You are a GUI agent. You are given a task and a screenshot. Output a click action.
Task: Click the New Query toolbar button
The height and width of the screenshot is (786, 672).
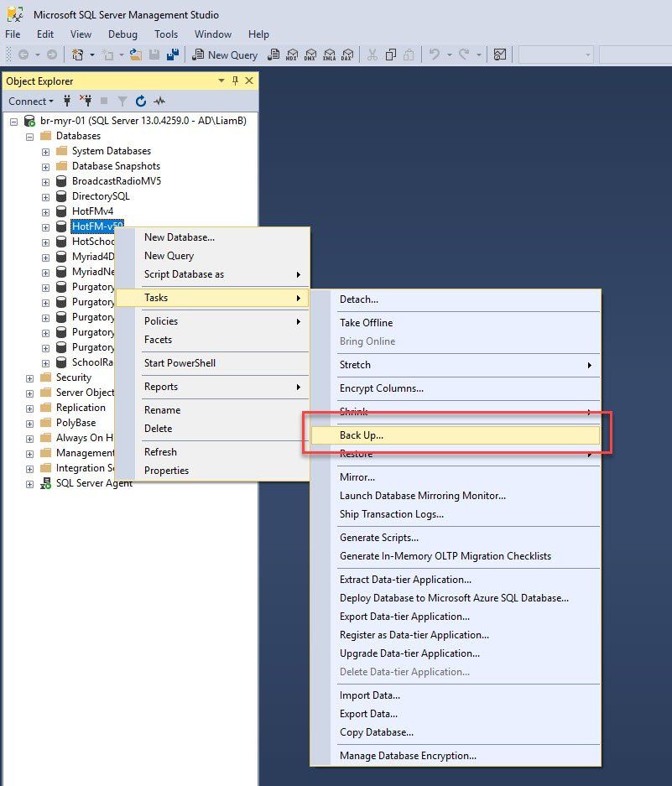click(x=225, y=55)
